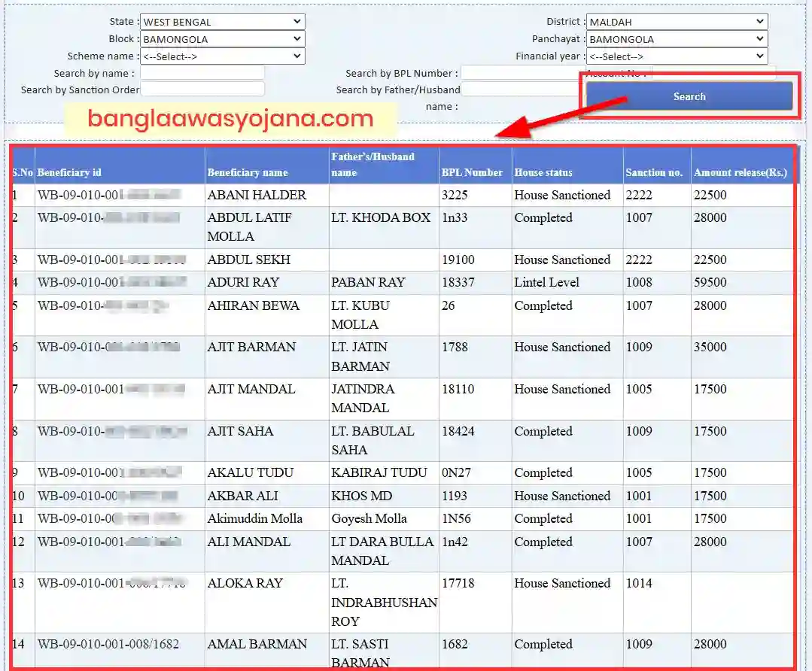Image resolution: width=812 pixels, height=671 pixels.
Task: Click father name KABIRAJ TUDU
Action: click(379, 472)
